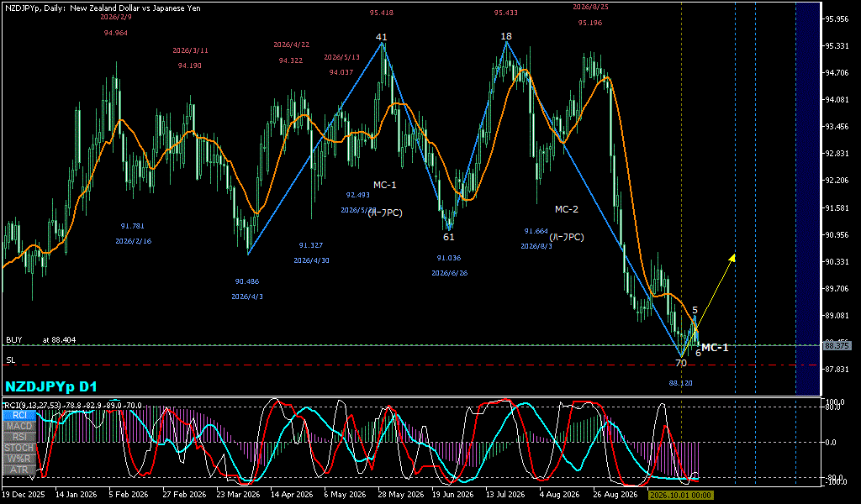Select the 2026/2/16 date label
Viewport: 861px width, 504px height.
click(x=133, y=241)
